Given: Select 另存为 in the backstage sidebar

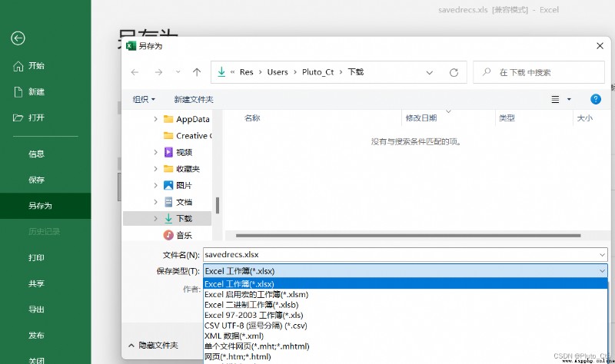Looking at the screenshot, I should [45, 206].
